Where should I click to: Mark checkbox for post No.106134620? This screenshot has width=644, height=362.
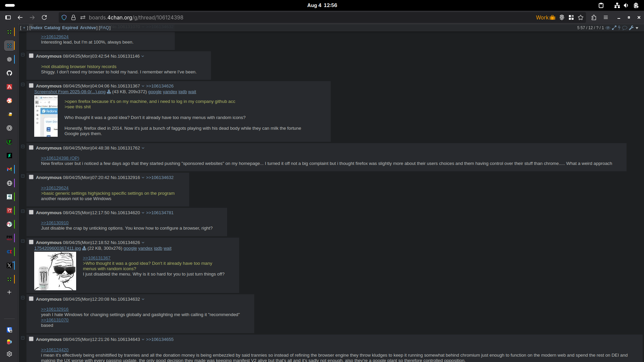(x=31, y=212)
